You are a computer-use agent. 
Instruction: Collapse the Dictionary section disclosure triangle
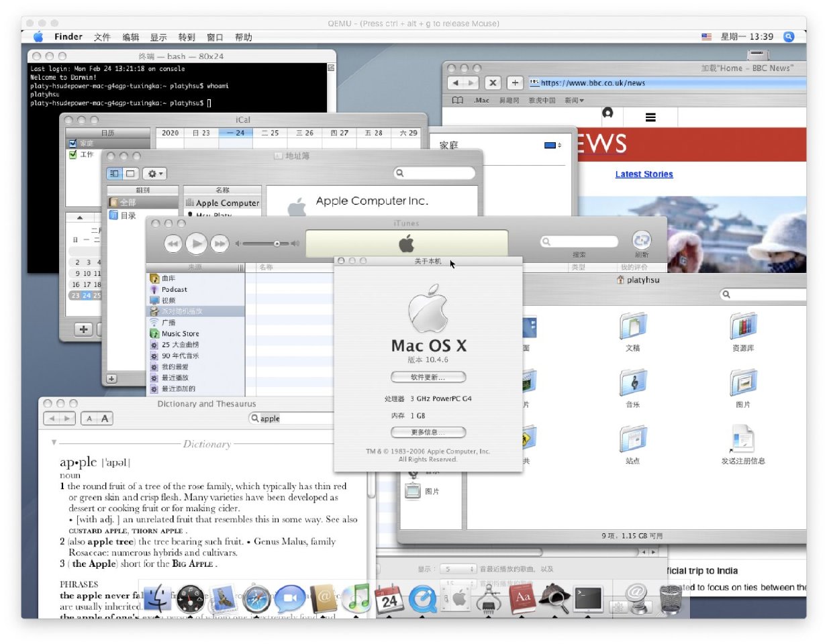pyautogui.click(x=54, y=443)
